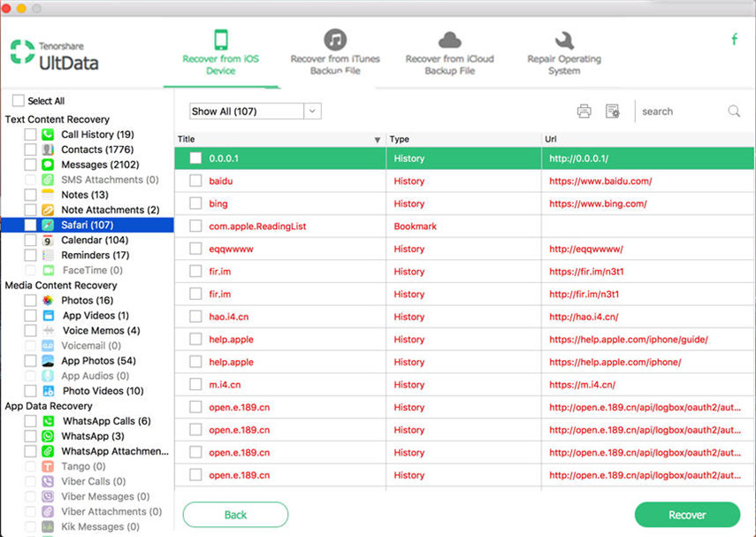Click the Calendar icon
Viewport: 756px width, 537px height.
pos(48,240)
